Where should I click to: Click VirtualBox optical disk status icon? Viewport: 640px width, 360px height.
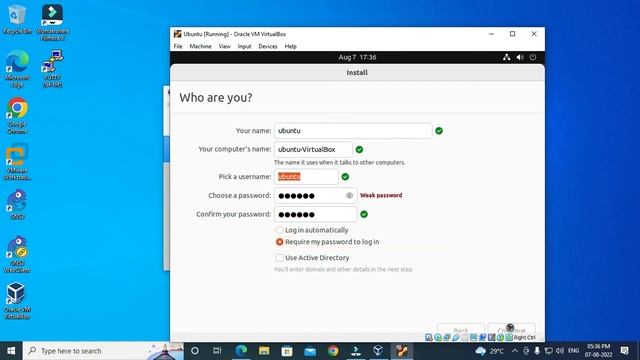(x=438, y=338)
